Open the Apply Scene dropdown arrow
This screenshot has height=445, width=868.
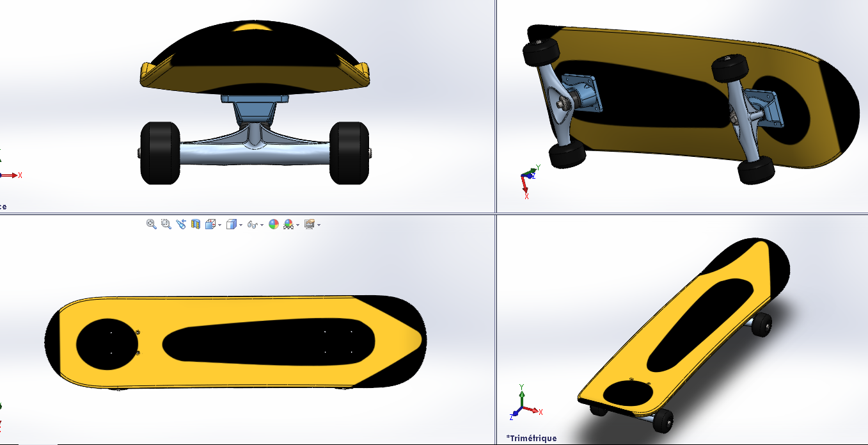tap(297, 225)
